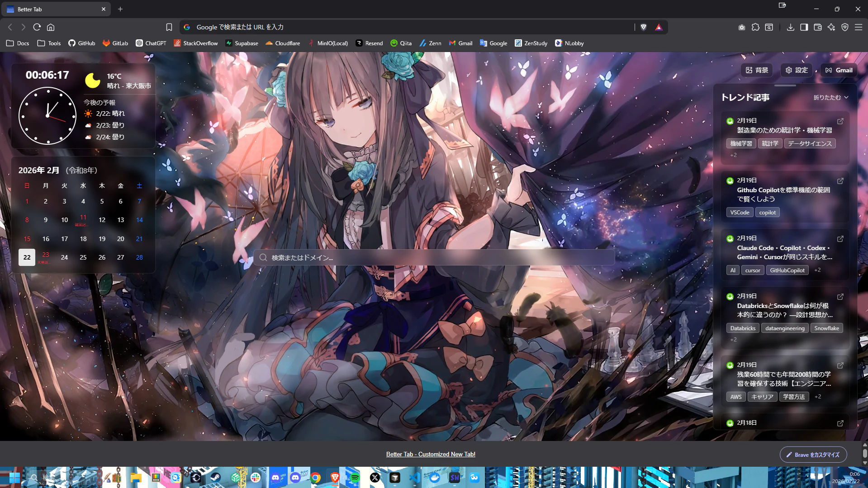Open ChatGPT bookmark
Screen dimensions: 868x488
point(151,43)
